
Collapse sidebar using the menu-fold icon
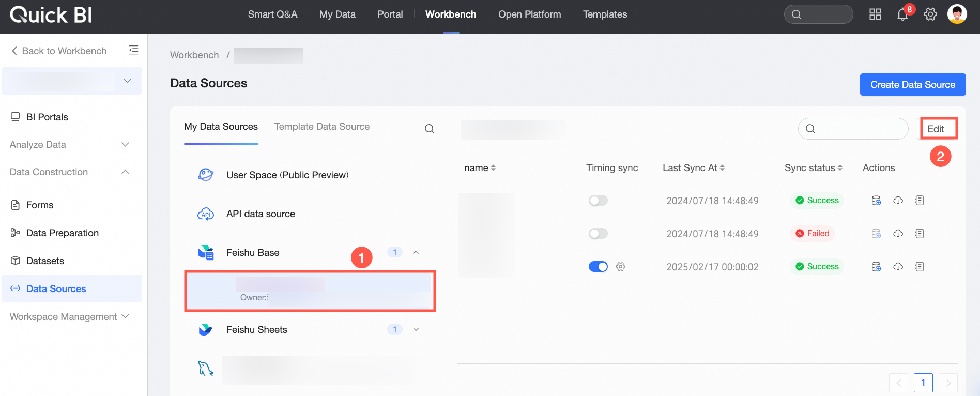(x=133, y=50)
